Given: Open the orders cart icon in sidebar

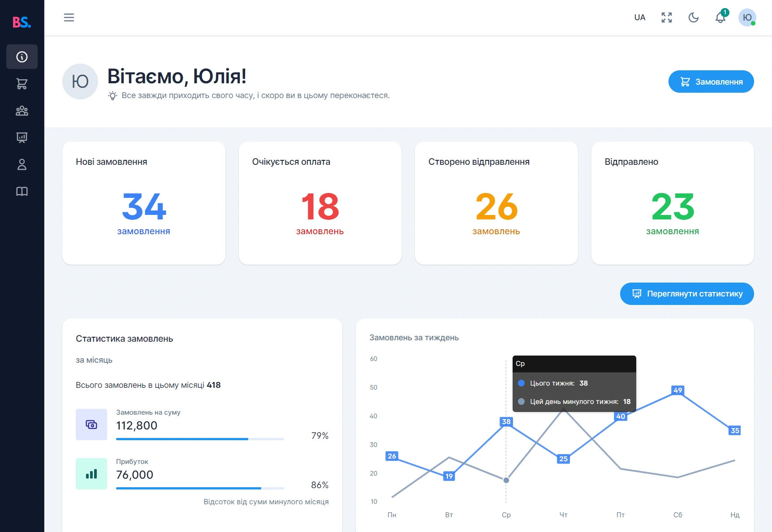Looking at the screenshot, I should coord(22,84).
